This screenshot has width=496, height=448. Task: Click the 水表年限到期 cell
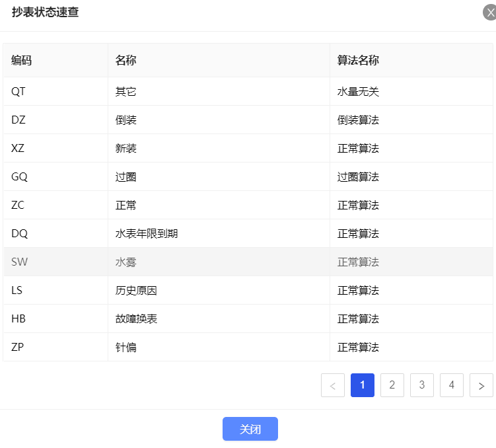coord(219,233)
